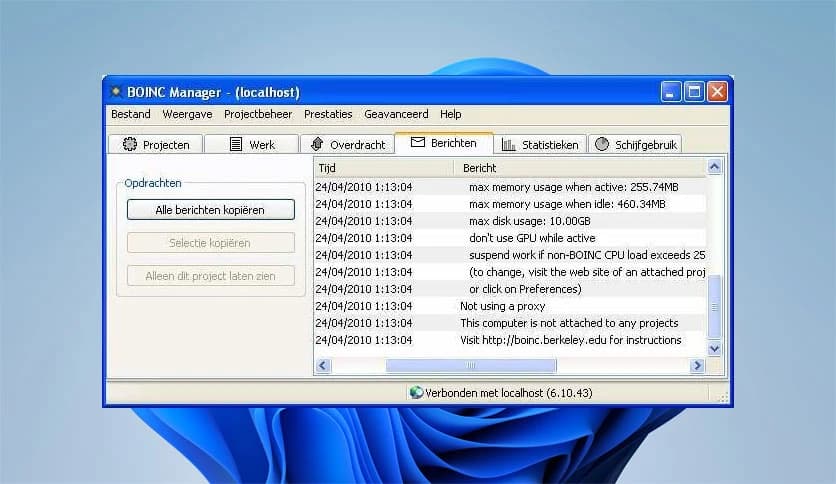Viewport: 836px width, 484px height.
Task: Click the Alle berichten kopiëren button
Action: coord(211,210)
